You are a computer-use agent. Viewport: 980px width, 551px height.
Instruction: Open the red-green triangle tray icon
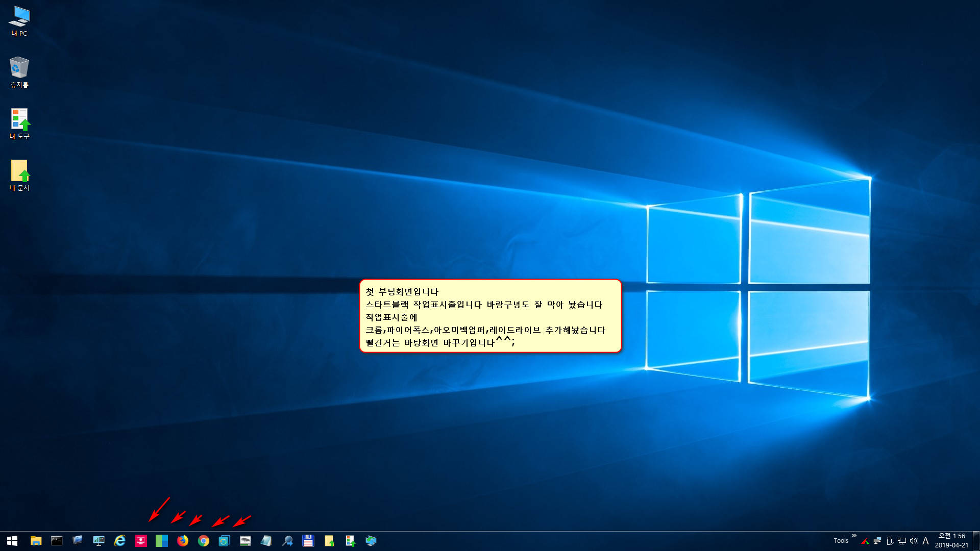tap(865, 541)
